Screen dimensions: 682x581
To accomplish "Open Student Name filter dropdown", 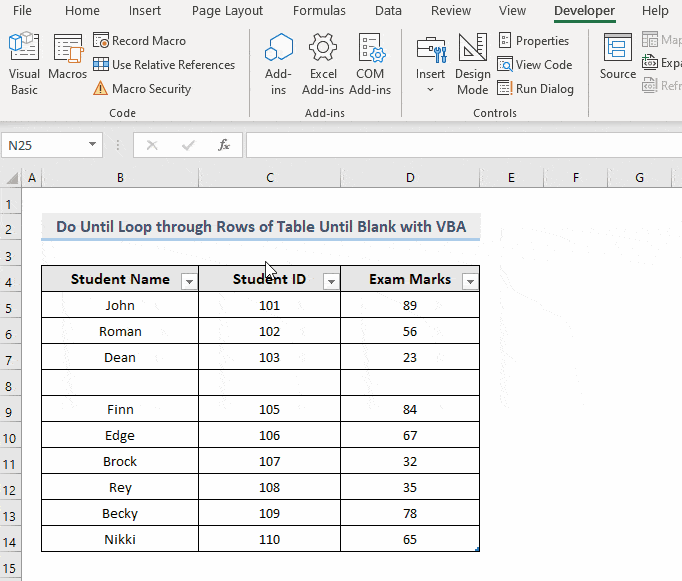I will 189,282.
